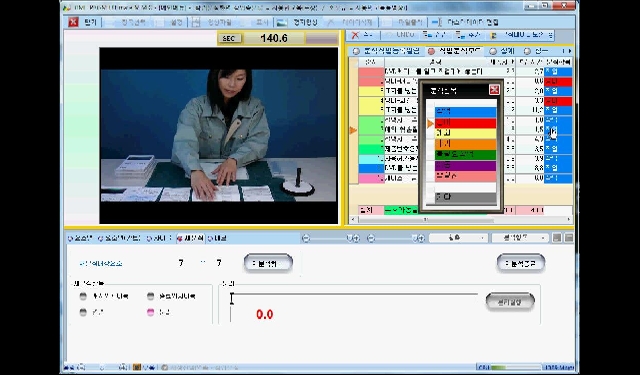Click the minus icon of the first zoom slider
Image resolution: width=640 pixels, height=375 pixels.
[306, 238]
